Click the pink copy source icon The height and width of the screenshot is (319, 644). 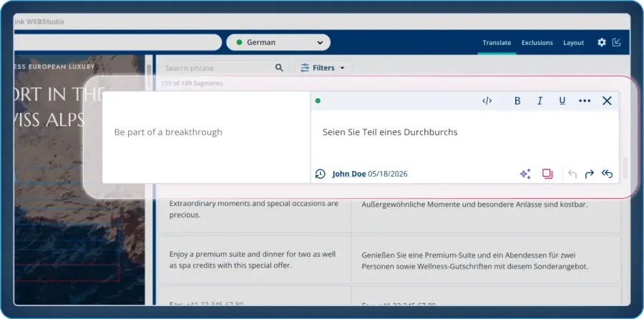pos(547,174)
